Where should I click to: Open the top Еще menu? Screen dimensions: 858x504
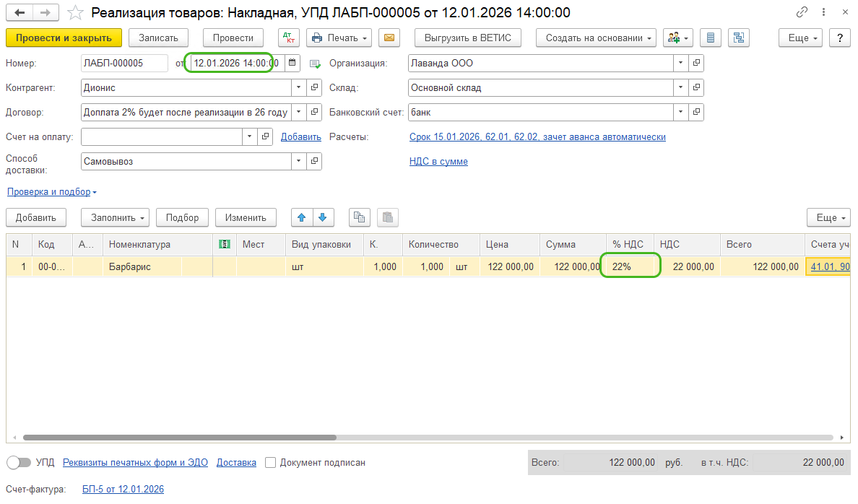click(802, 38)
